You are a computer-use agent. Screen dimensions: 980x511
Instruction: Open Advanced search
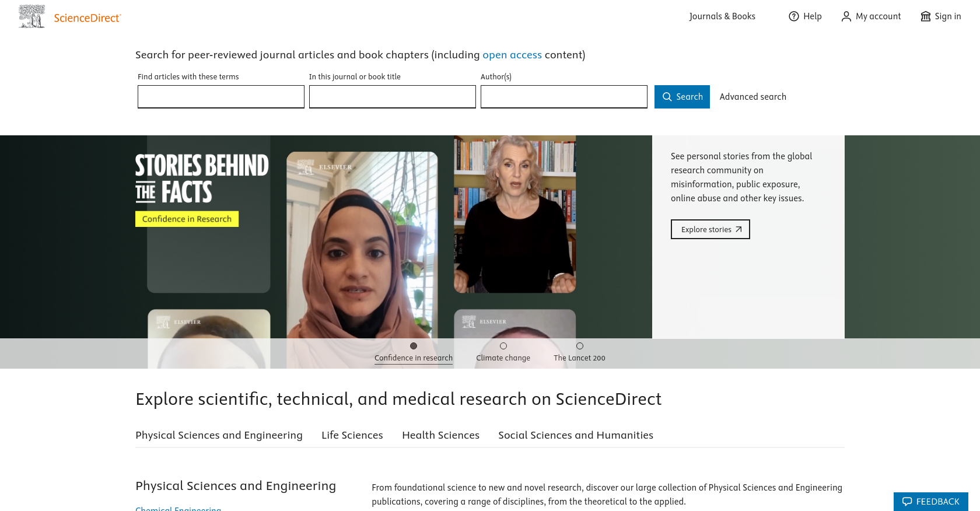(x=753, y=97)
